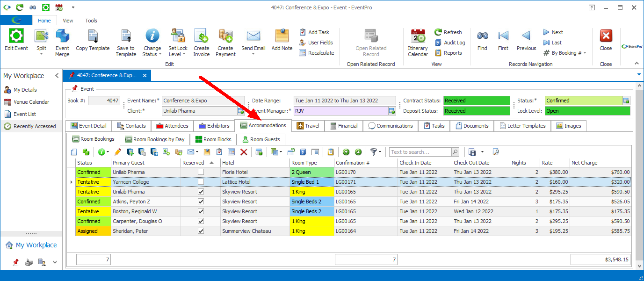Screen dimensions: 644x281
Task: Uncheck Reserved box for Boston, Reginald W
Action: 201,211
